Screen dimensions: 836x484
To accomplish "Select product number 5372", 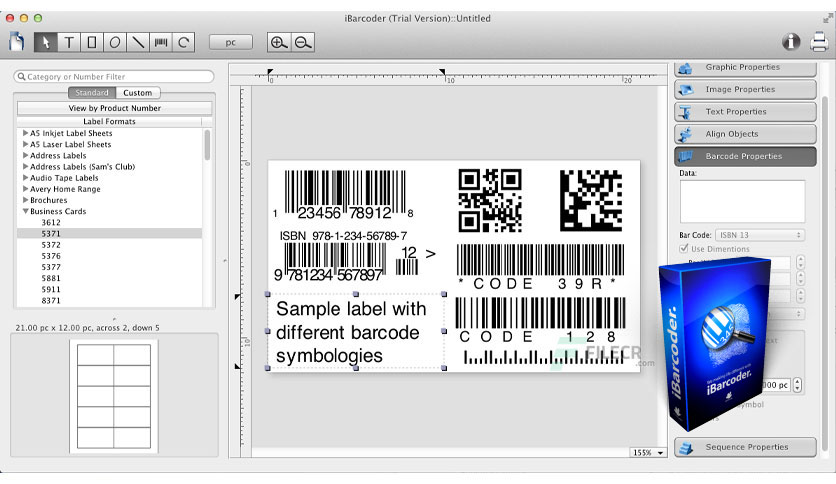I will coord(109,245).
